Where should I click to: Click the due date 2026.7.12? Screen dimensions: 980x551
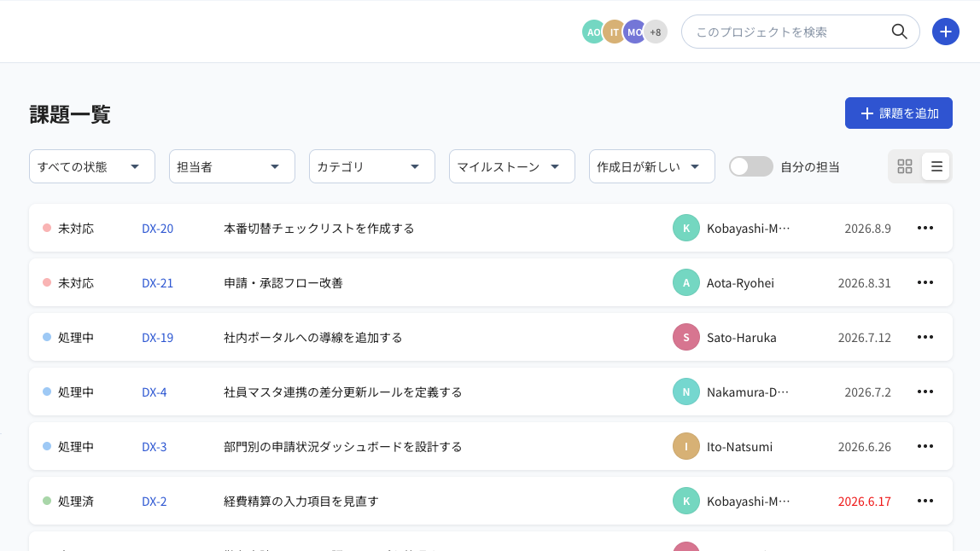click(865, 338)
